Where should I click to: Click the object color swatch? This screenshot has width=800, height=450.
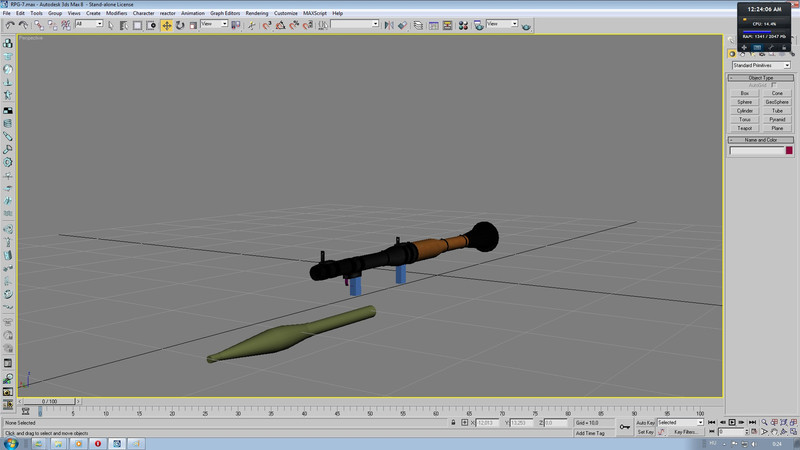coord(789,151)
